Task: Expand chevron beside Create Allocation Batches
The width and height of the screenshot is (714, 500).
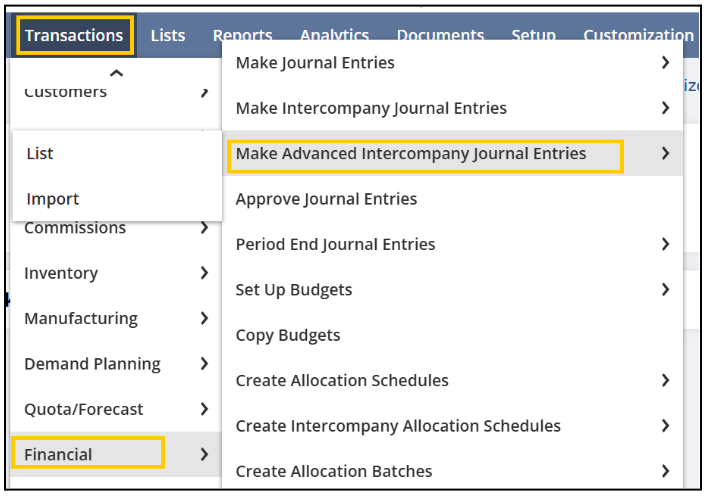Action: coord(666,471)
